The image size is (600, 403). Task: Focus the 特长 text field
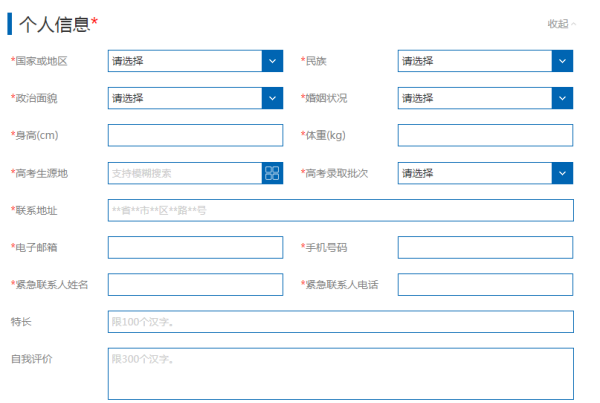340,322
